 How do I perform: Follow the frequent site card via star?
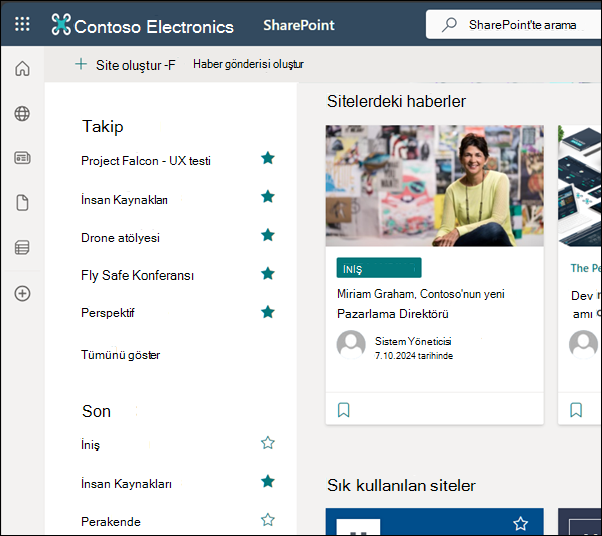coord(521,523)
